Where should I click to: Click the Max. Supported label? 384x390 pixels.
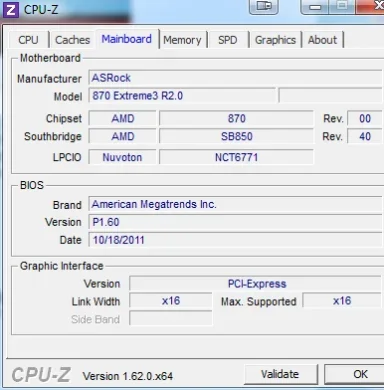[259, 302]
